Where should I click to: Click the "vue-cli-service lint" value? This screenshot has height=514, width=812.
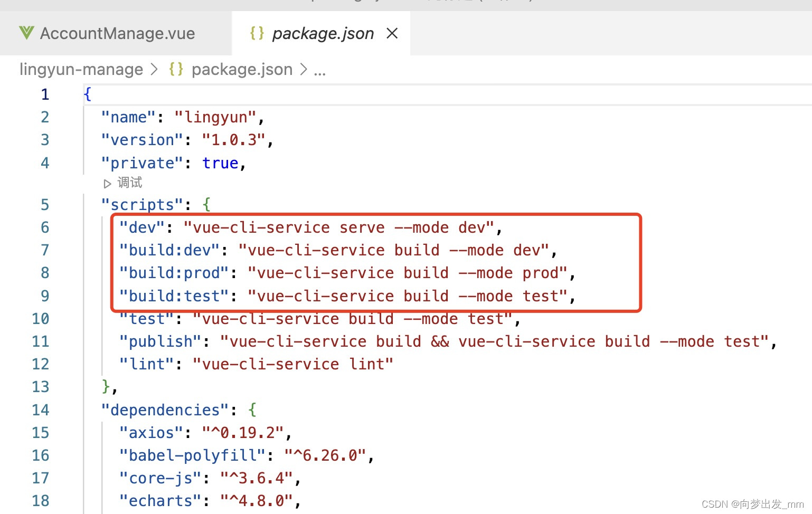294,364
